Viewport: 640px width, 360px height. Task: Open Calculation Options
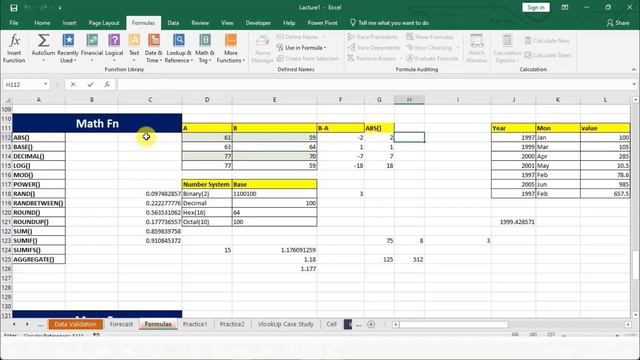point(507,48)
